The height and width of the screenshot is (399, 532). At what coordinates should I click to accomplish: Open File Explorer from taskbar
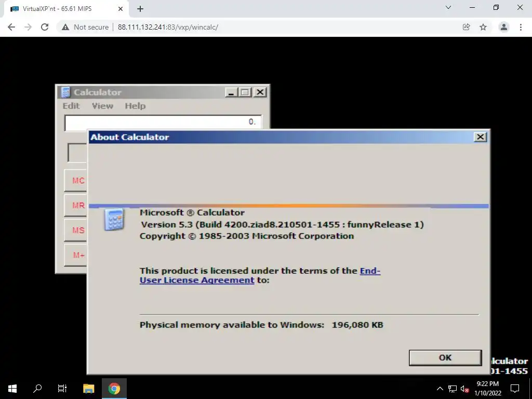(x=88, y=389)
